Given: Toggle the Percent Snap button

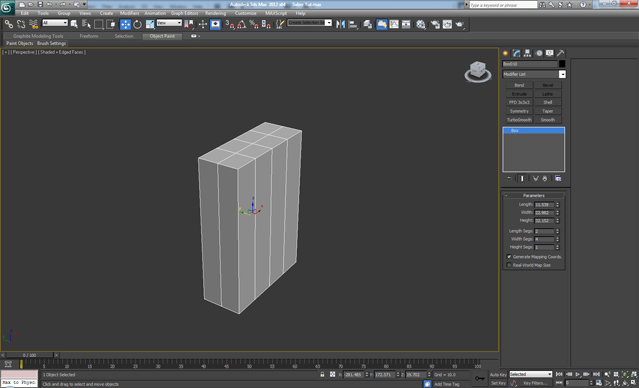Looking at the screenshot, I should pyautogui.click(x=254, y=24).
